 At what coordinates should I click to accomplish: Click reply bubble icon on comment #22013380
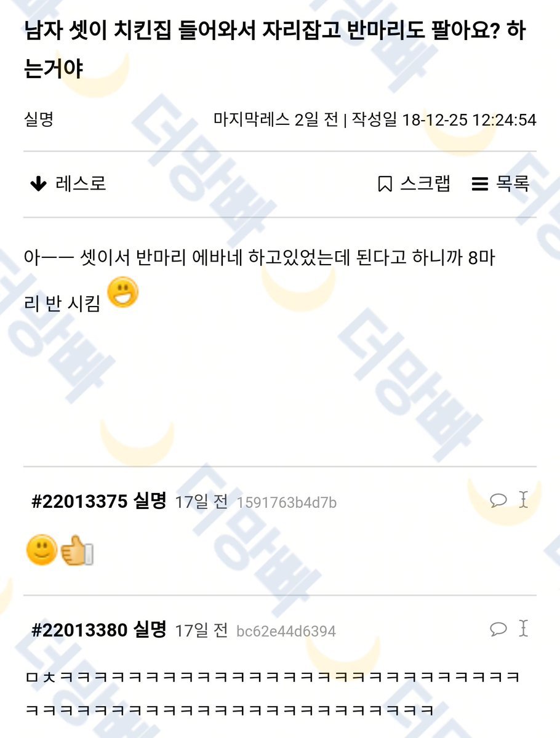click(x=498, y=628)
